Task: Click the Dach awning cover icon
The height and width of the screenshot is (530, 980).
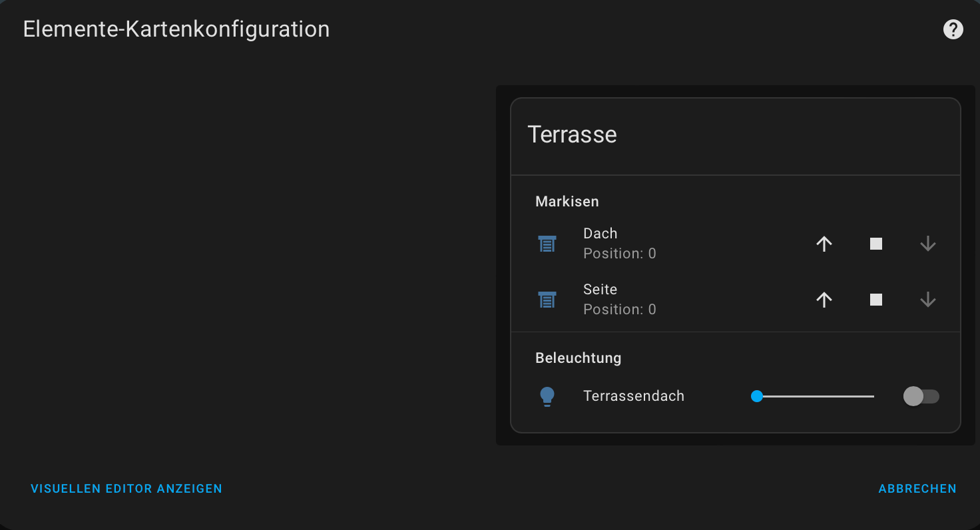Action: coord(547,244)
